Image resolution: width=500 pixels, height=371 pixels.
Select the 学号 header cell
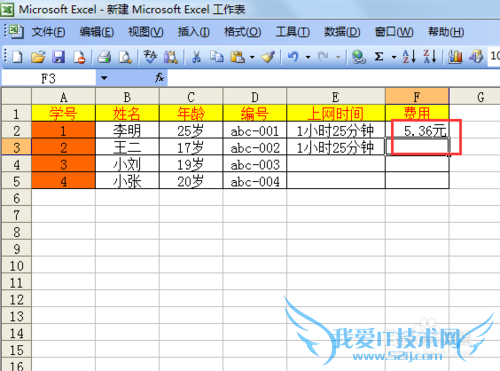(x=63, y=113)
